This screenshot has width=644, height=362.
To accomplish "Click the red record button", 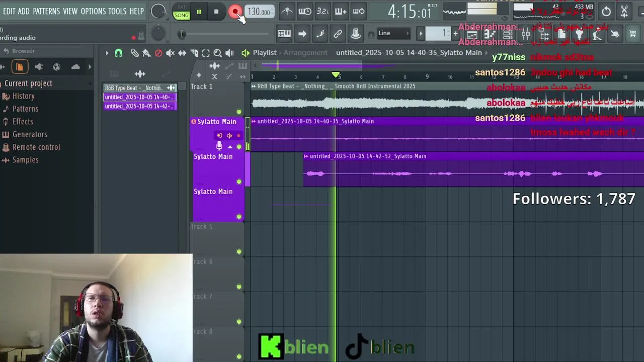I will pyautogui.click(x=234, y=12).
